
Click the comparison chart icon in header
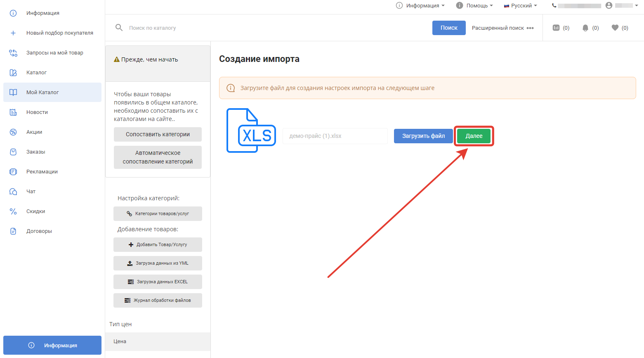556,28
